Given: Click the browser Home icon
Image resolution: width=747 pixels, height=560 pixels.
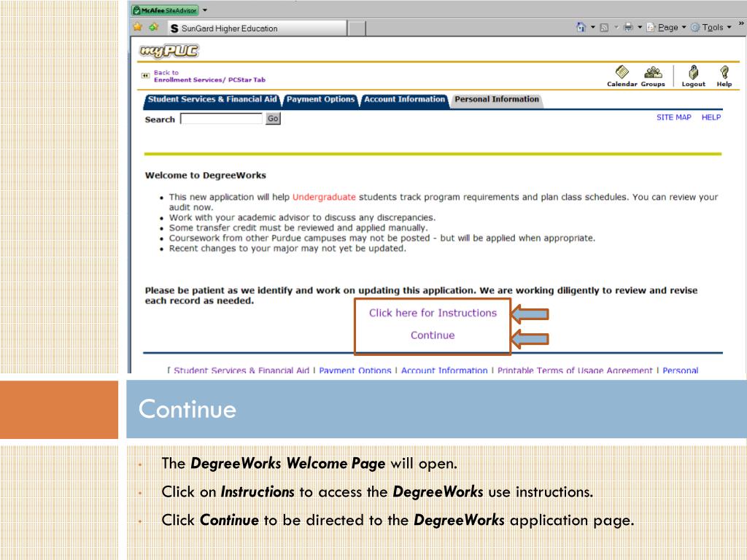Looking at the screenshot, I should 581,27.
